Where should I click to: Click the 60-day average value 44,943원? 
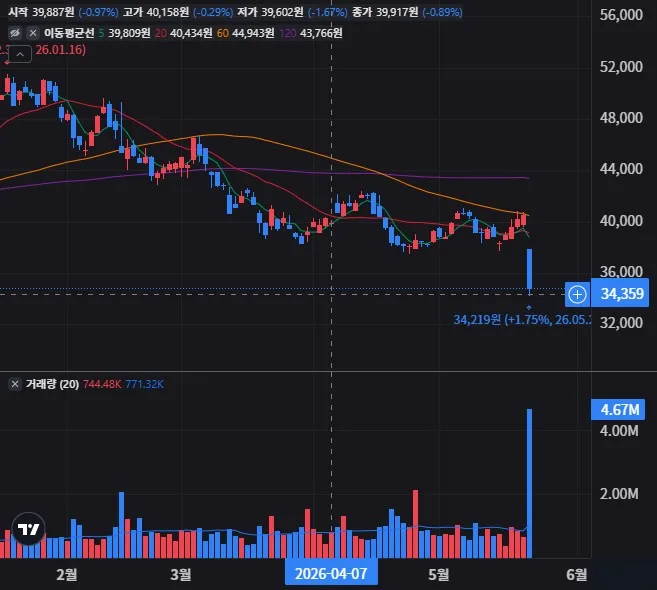pos(253,33)
